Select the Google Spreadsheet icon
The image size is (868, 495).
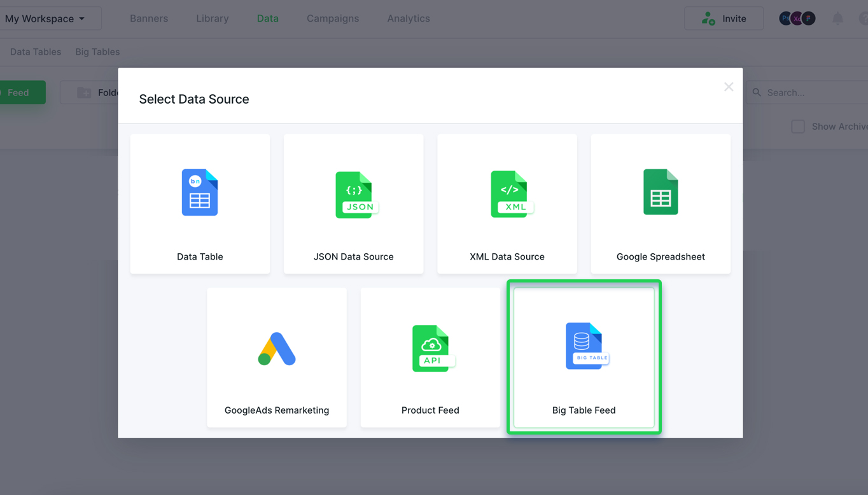pos(661,192)
